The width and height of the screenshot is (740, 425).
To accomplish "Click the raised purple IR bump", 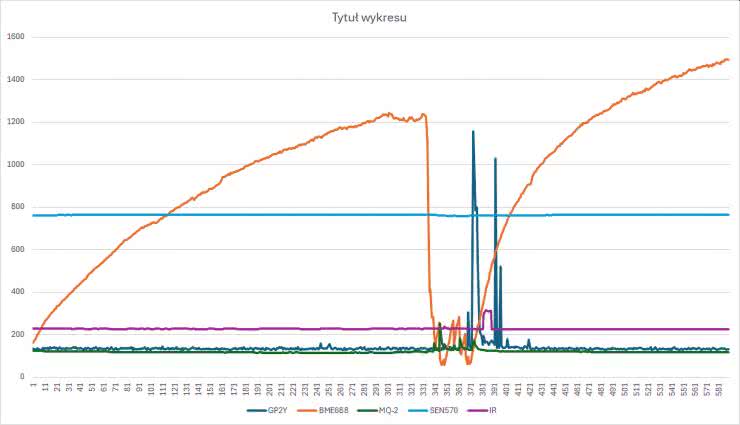I will coord(487,312).
